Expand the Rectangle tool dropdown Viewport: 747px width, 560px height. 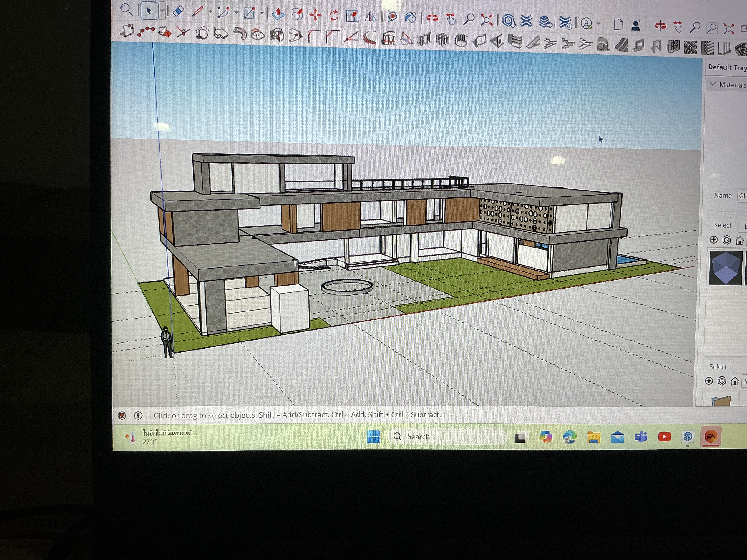pos(263,12)
